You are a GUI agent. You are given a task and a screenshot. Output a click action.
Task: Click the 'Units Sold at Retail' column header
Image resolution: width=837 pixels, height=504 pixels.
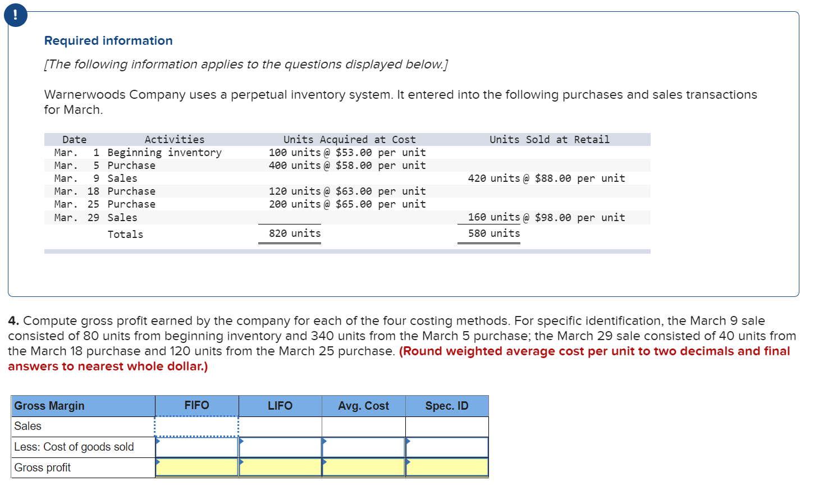click(550, 140)
